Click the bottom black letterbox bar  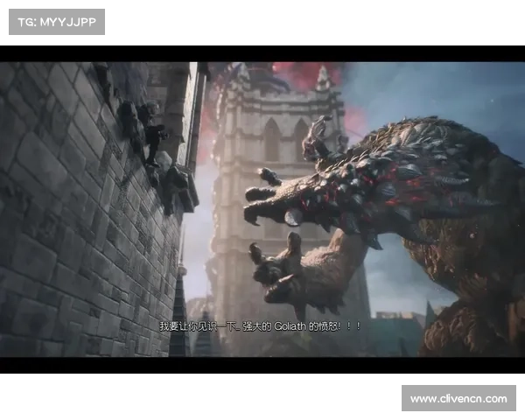(262, 367)
